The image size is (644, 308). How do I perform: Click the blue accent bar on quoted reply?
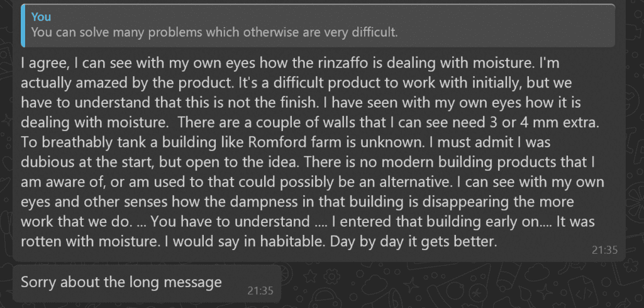click(23, 25)
